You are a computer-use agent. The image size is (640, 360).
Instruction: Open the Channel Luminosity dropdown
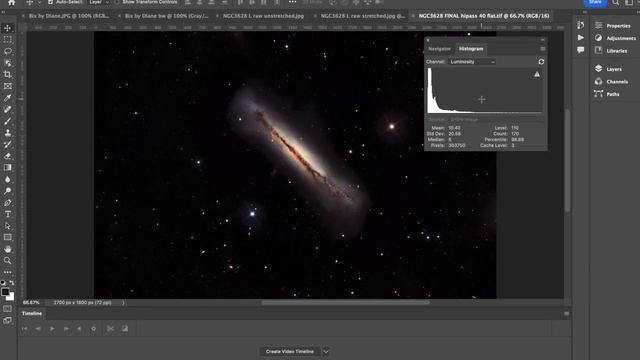472,62
